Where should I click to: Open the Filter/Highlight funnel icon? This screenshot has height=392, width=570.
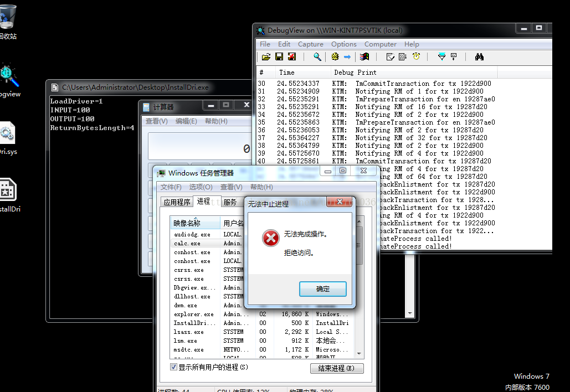point(441,56)
